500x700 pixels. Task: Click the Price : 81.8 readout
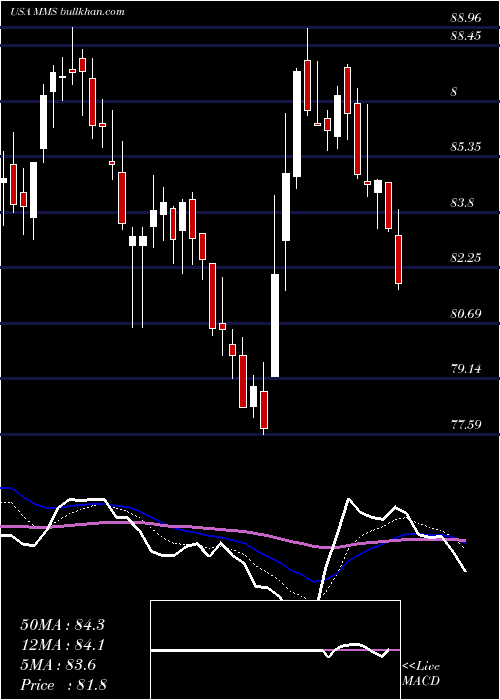(62, 685)
